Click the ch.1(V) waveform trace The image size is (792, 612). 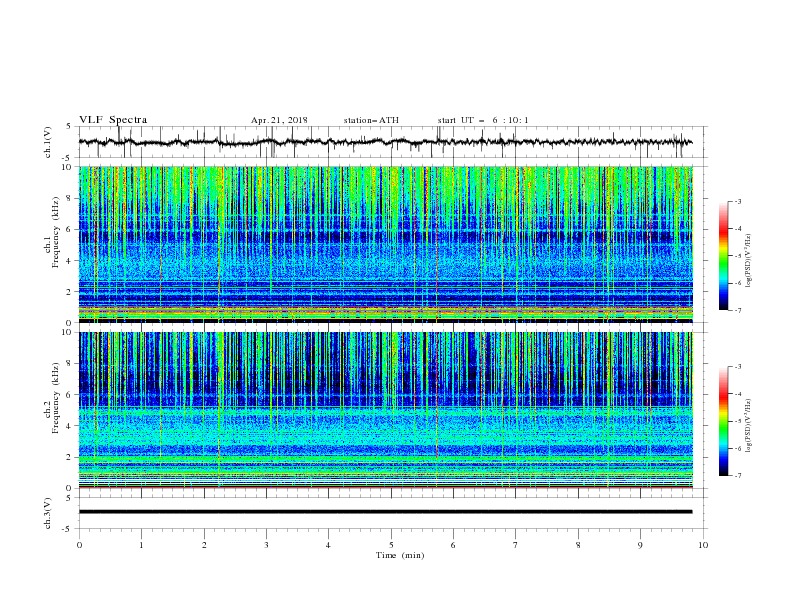click(x=385, y=142)
